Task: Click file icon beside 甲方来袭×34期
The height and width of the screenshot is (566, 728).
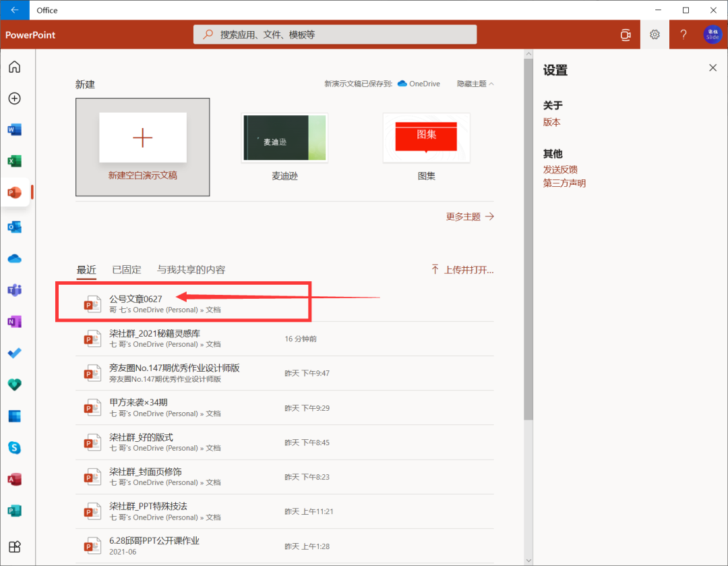Action: [92, 408]
